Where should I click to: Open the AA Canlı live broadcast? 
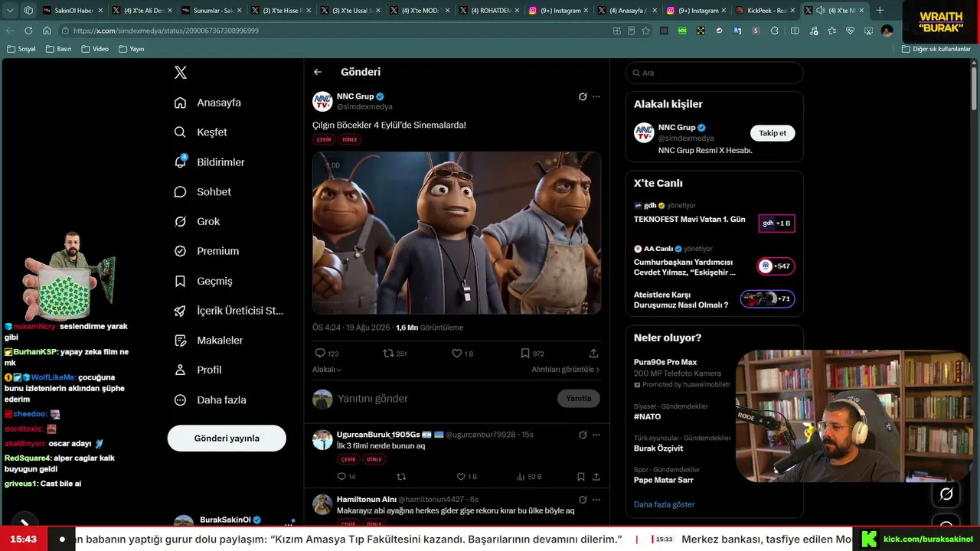714,262
